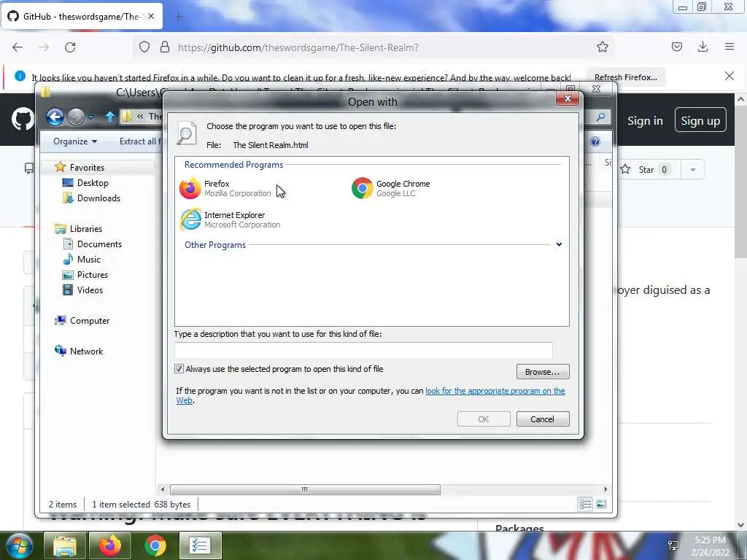
Task: Switch Explorer to details view icon
Action: point(586,504)
